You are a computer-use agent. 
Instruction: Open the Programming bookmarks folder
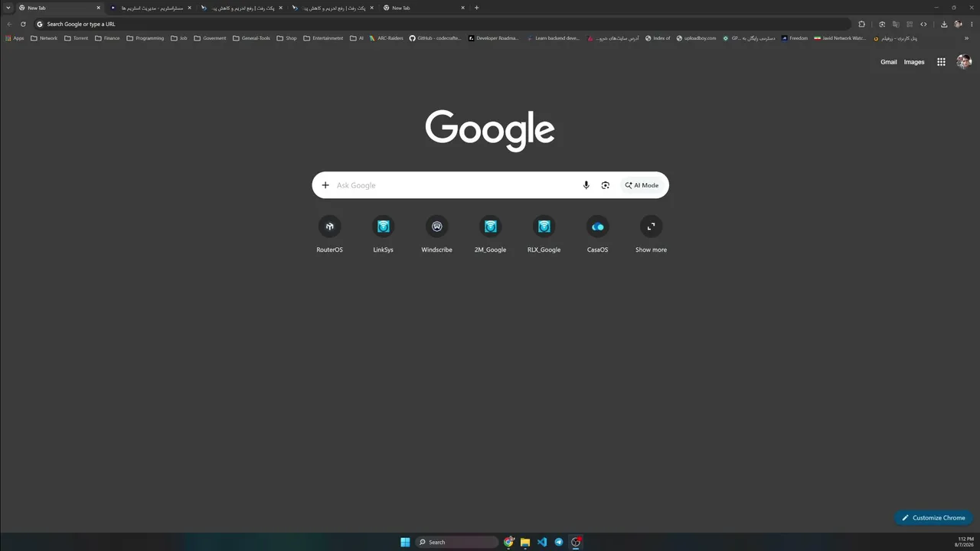(145, 38)
